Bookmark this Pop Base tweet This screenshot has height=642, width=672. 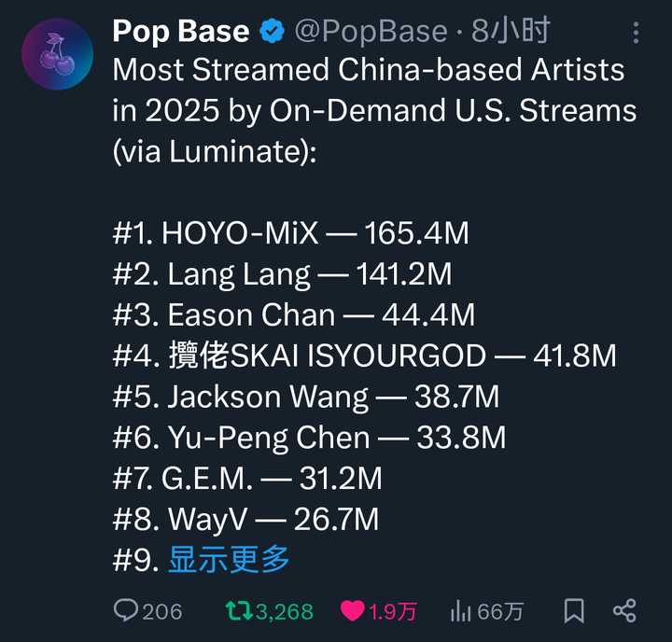pyautogui.click(x=574, y=611)
